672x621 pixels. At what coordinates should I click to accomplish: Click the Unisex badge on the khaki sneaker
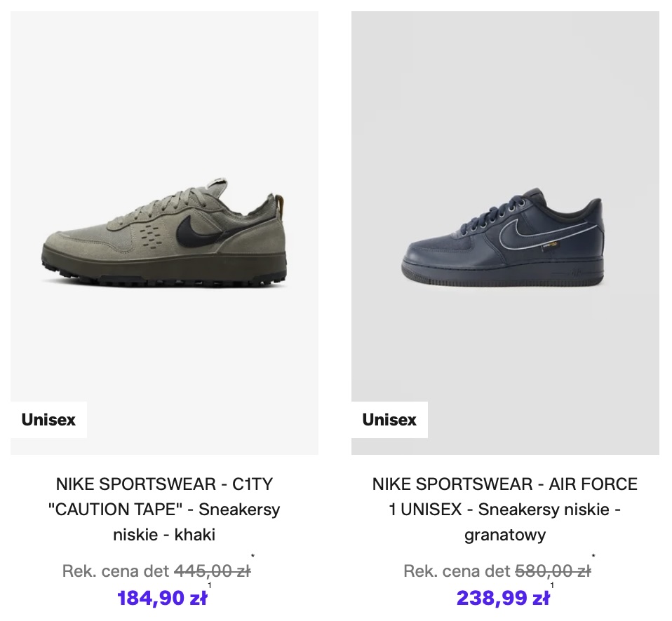click(x=48, y=420)
